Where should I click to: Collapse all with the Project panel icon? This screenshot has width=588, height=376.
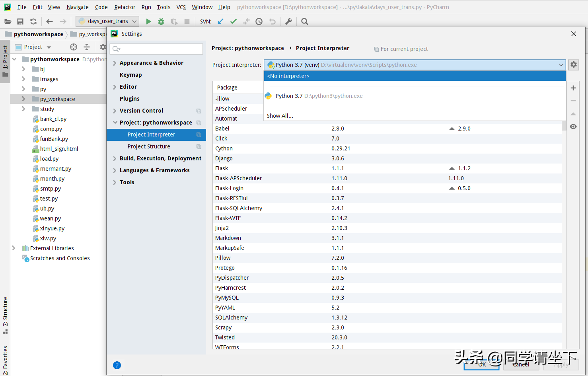tap(87, 47)
